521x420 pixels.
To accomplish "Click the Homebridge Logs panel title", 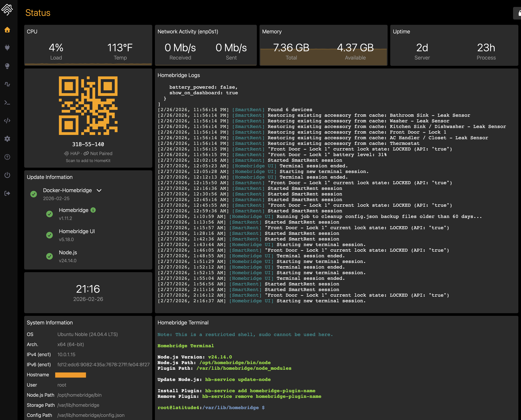I will [179, 75].
